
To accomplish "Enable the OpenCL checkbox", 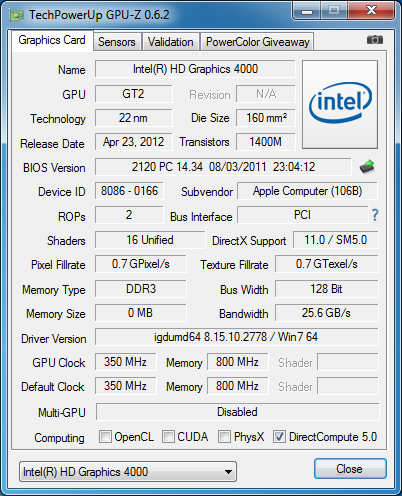I will [x=105, y=436].
